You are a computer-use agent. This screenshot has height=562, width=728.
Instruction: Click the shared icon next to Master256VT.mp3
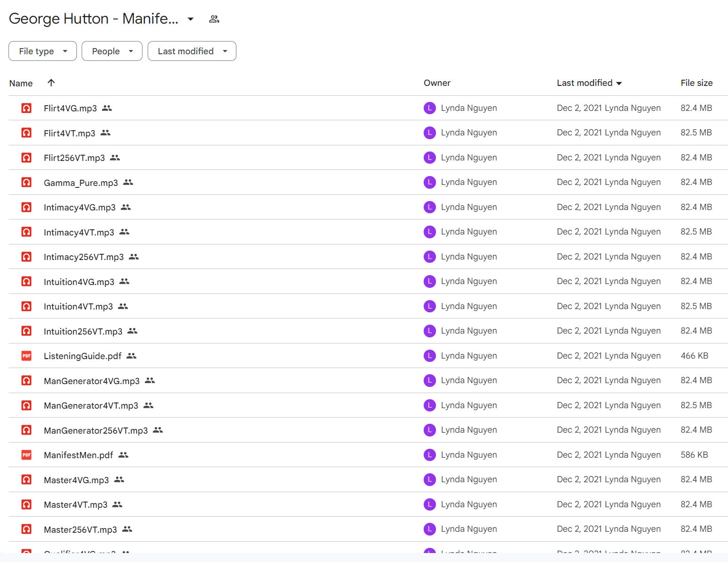tap(127, 529)
